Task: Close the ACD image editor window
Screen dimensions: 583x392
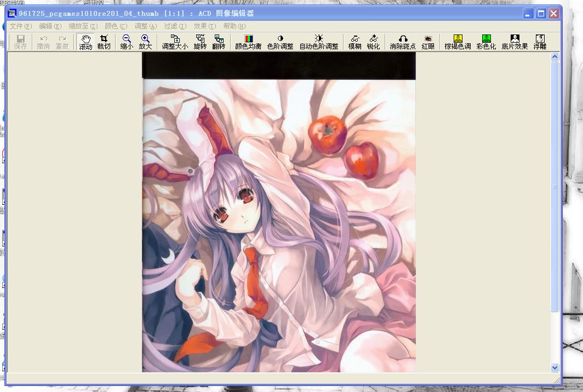Action: pos(553,14)
